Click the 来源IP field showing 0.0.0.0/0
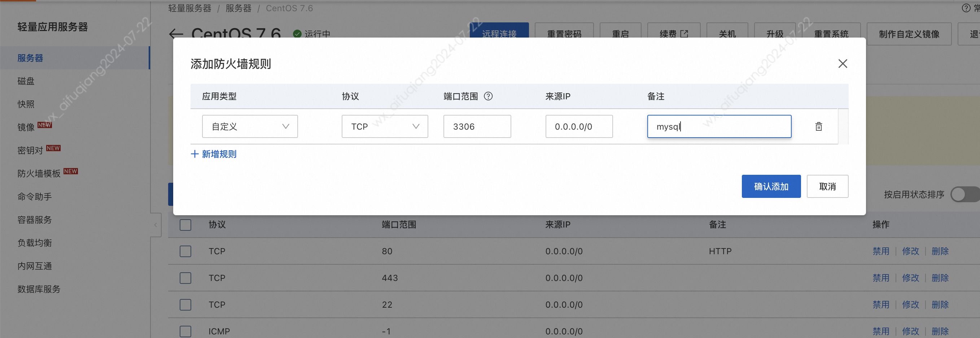Viewport: 980px width, 338px height. (x=579, y=126)
